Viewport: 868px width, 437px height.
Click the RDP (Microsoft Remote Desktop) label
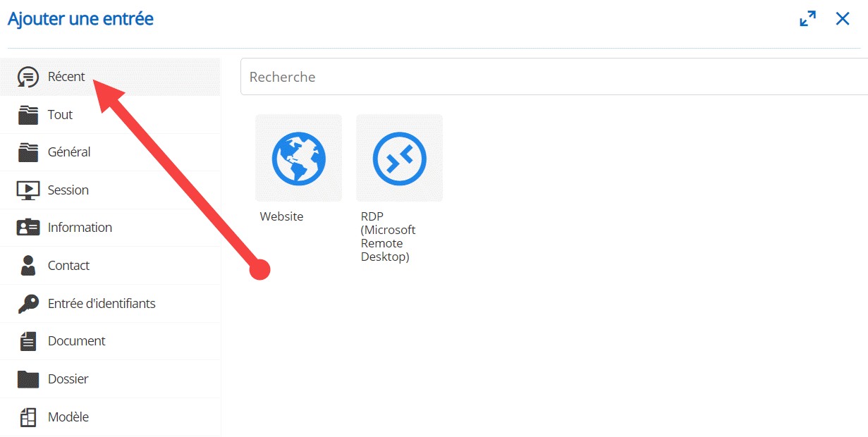point(388,237)
